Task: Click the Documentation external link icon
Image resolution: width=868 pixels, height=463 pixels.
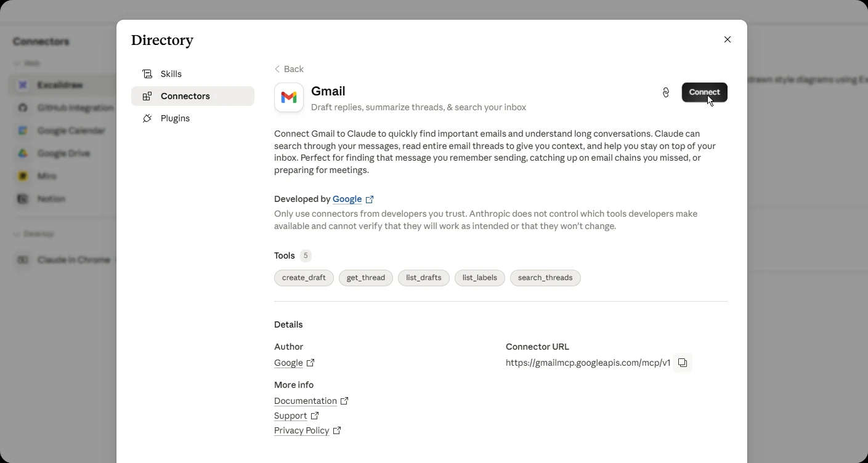Action: point(344,401)
